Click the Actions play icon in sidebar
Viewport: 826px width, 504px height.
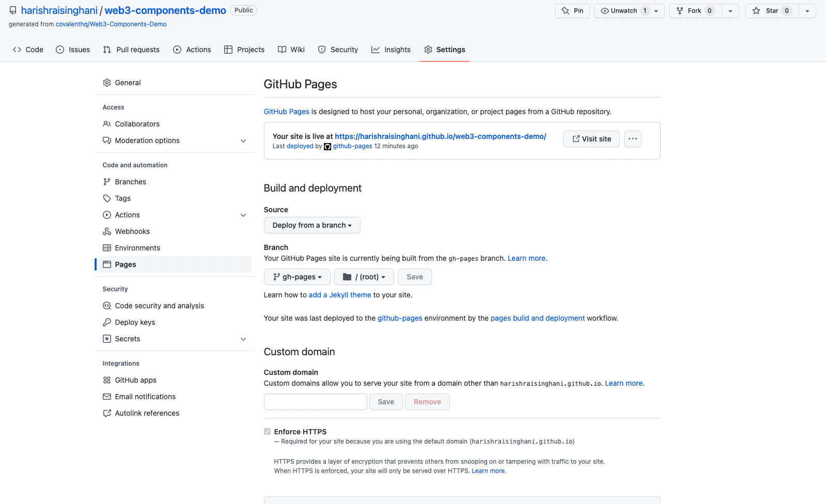coord(107,215)
